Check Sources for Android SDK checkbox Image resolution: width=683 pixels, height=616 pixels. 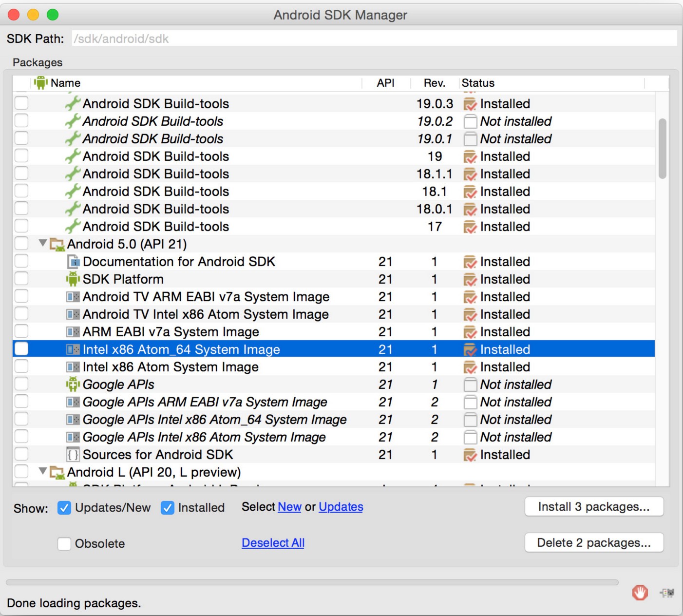21,454
